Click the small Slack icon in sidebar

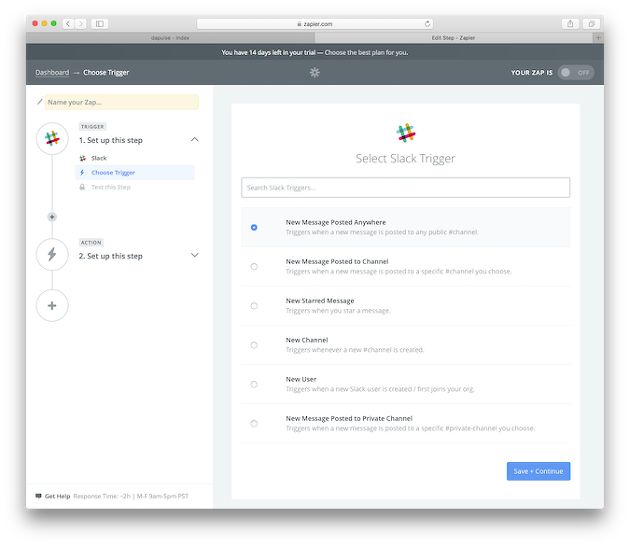pos(82,158)
